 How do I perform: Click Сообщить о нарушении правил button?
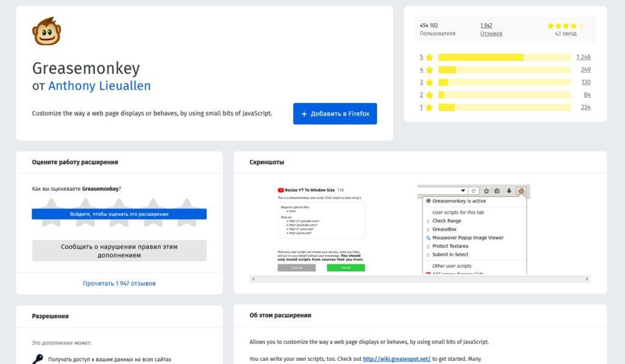pyautogui.click(x=119, y=251)
